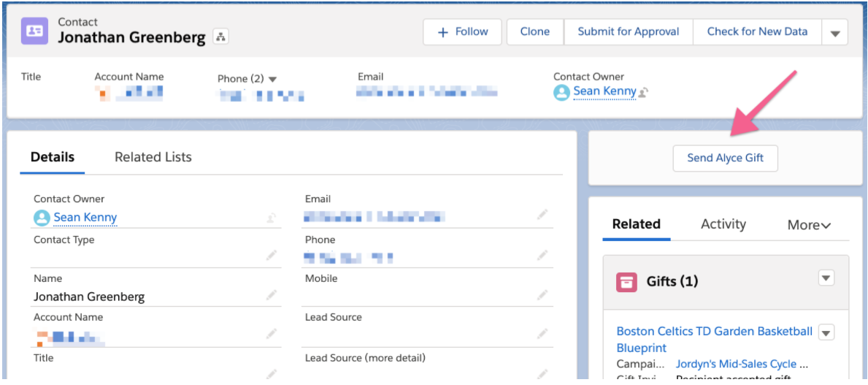
Task: Expand the Phone (2) dropdown arrow
Action: [x=272, y=79]
